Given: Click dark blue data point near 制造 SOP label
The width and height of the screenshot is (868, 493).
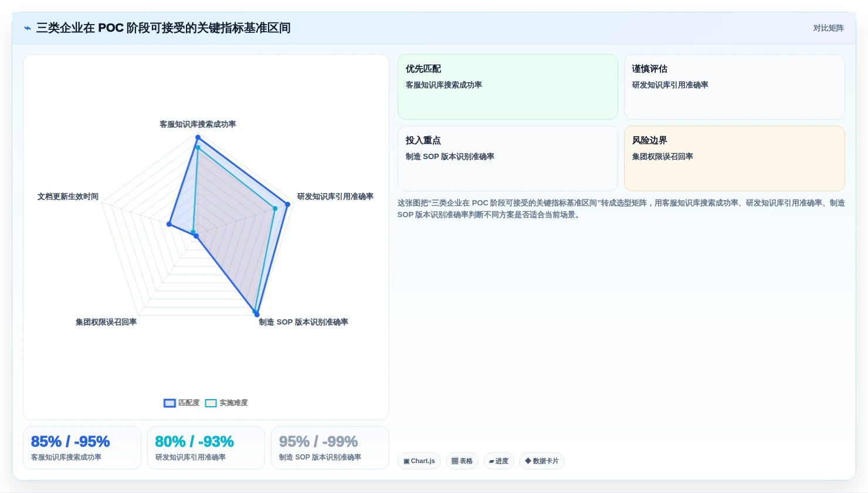Looking at the screenshot, I should coord(257,315).
